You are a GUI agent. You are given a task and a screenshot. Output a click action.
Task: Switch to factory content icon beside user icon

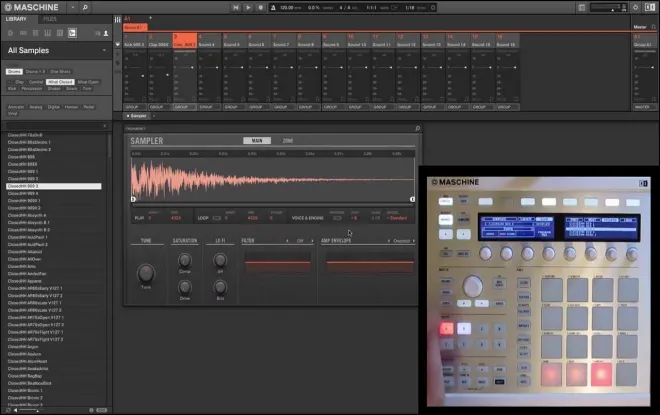point(98,33)
